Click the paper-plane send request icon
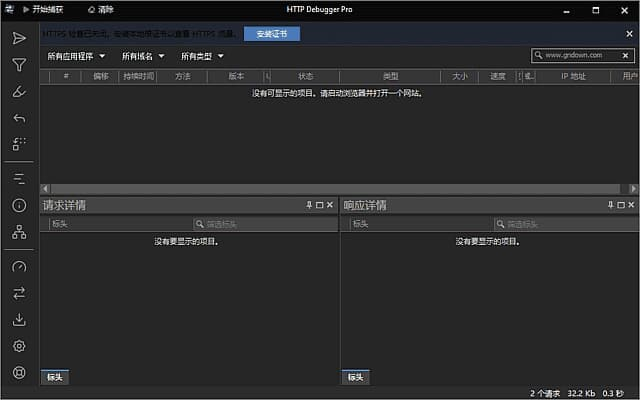Image resolution: width=640 pixels, height=400 pixels. point(19,38)
